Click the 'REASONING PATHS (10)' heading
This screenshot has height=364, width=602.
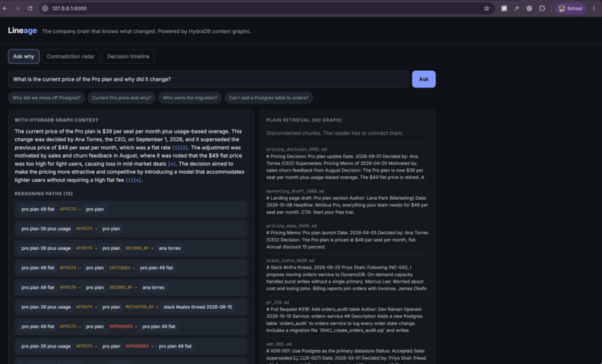(x=43, y=194)
